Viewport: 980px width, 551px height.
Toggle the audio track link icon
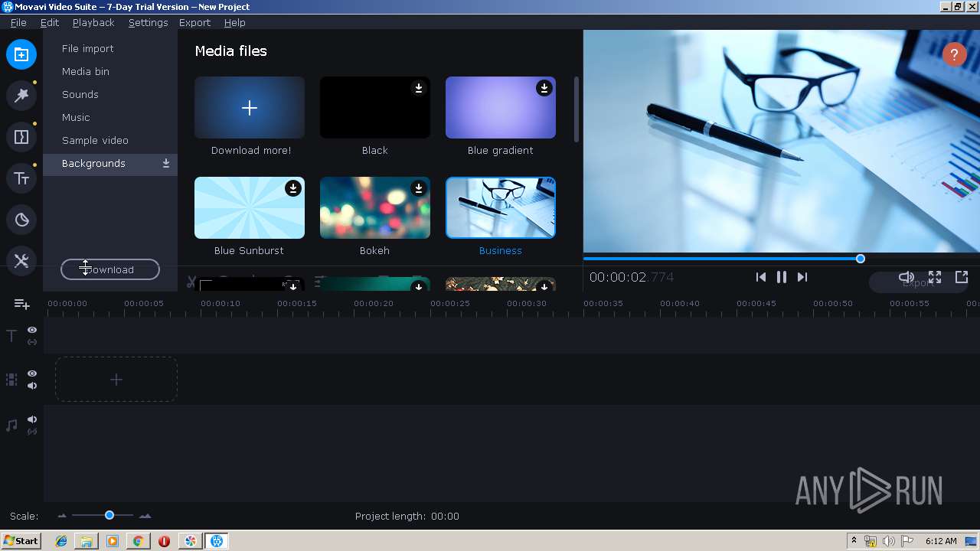32,432
